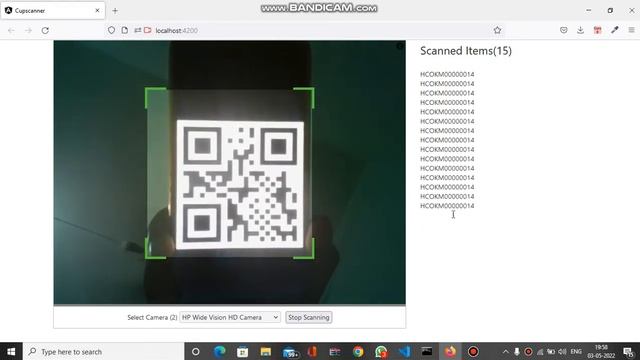Click the camera sharing indicator in address bar
Image resolution: width=640 pixels, height=360 pixels.
[x=148, y=30]
